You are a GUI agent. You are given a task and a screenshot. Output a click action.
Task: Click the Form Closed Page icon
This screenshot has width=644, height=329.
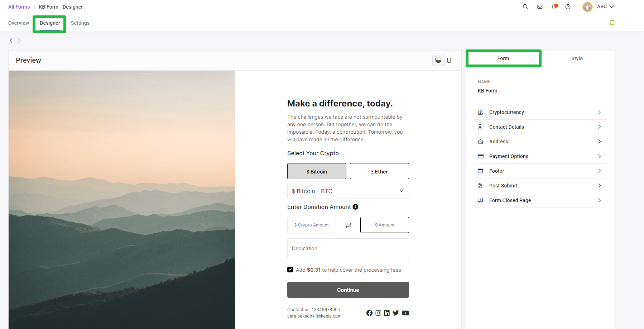480,200
